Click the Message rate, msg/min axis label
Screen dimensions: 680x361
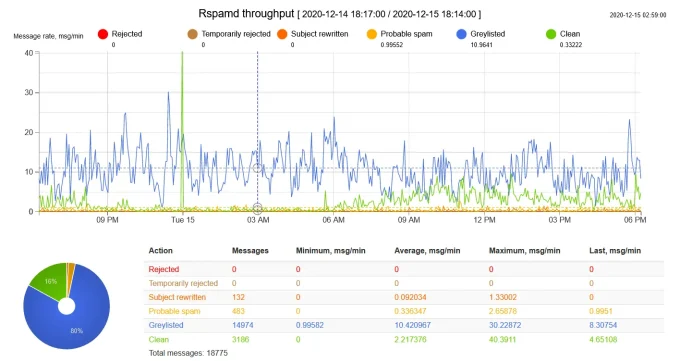[48, 36]
